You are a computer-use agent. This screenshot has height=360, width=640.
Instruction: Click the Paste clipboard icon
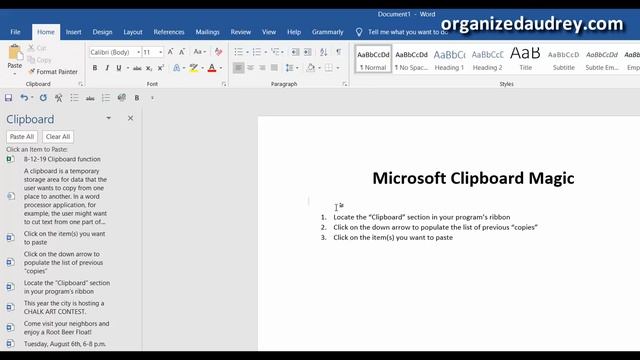click(15, 52)
